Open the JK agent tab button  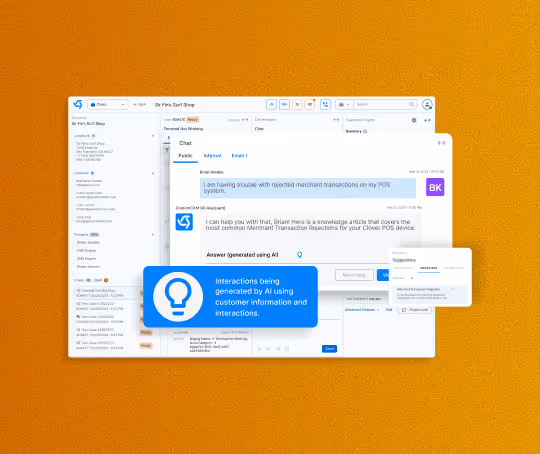click(271, 104)
